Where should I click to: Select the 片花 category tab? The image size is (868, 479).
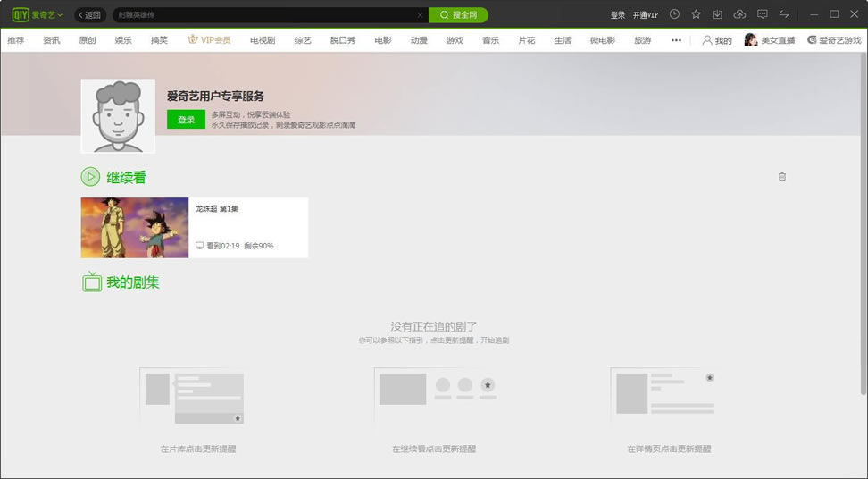527,40
